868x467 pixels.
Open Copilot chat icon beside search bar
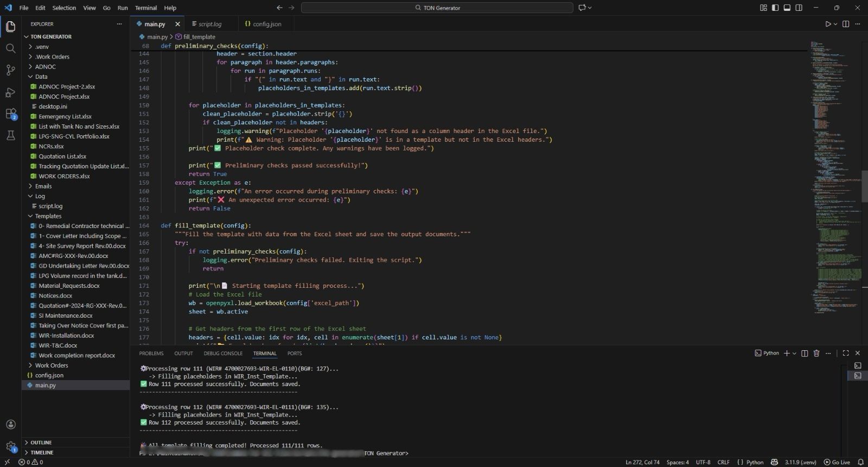click(582, 8)
